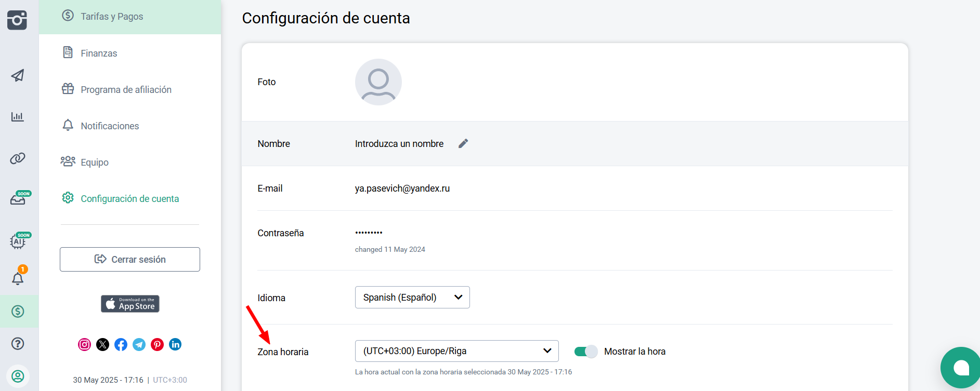The image size is (980, 391).
Task: Click the help question mark icon
Action: click(x=18, y=344)
